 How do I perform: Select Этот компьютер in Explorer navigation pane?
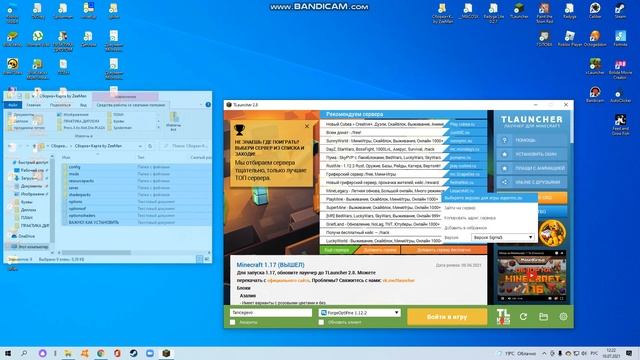pos(29,247)
